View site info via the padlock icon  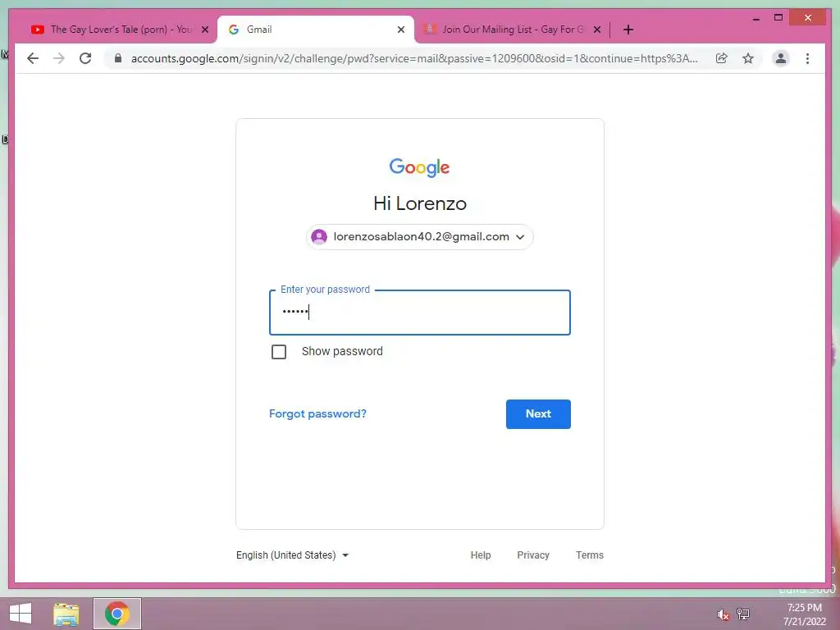(118, 58)
